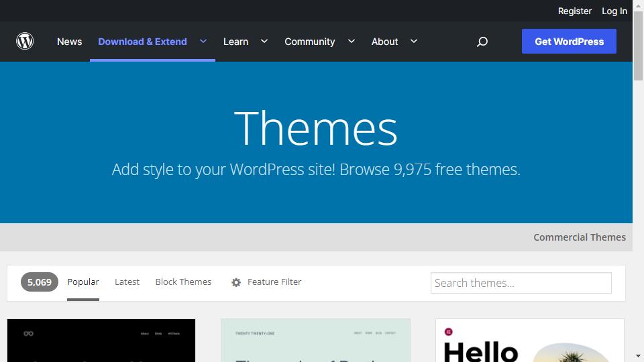The height and width of the screenshot is (362, 644).
Task: Open the Community menu item
Action: [x=310, y=42]
